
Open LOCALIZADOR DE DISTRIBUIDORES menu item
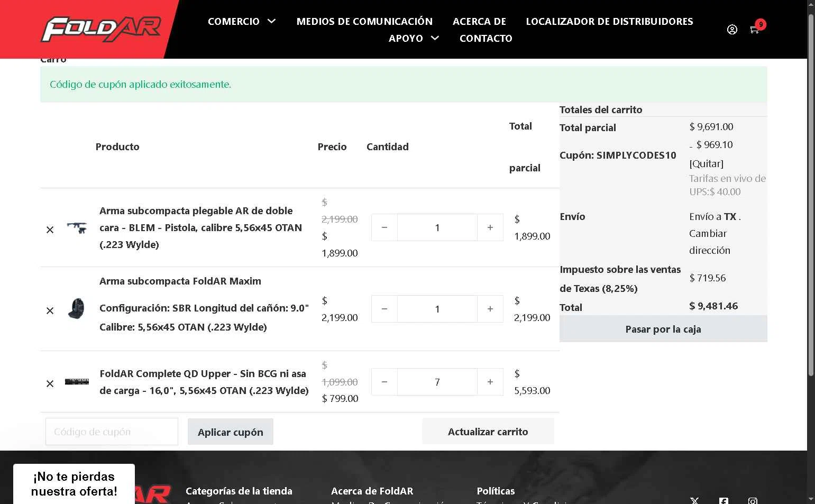tap(609, 21)
